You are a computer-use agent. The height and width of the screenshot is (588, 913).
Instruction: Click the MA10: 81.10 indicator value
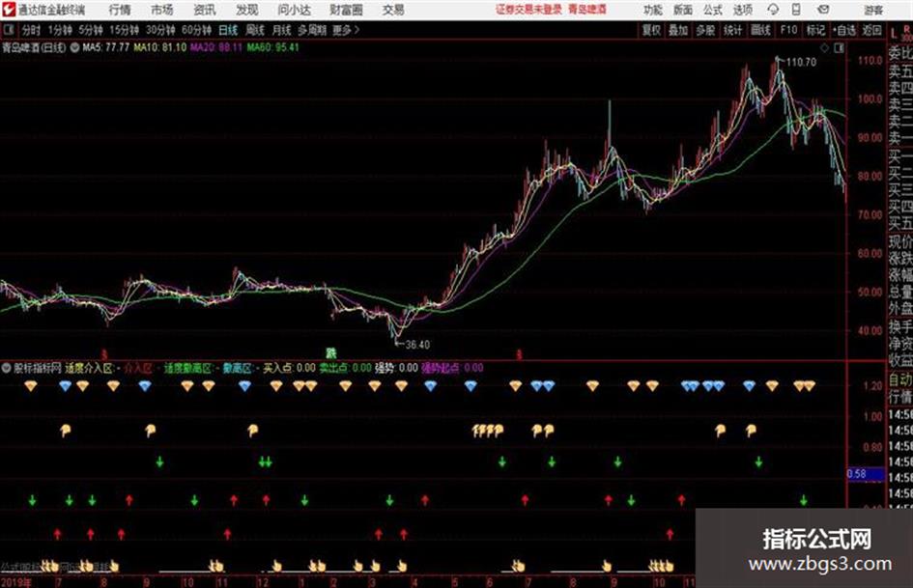160,47
